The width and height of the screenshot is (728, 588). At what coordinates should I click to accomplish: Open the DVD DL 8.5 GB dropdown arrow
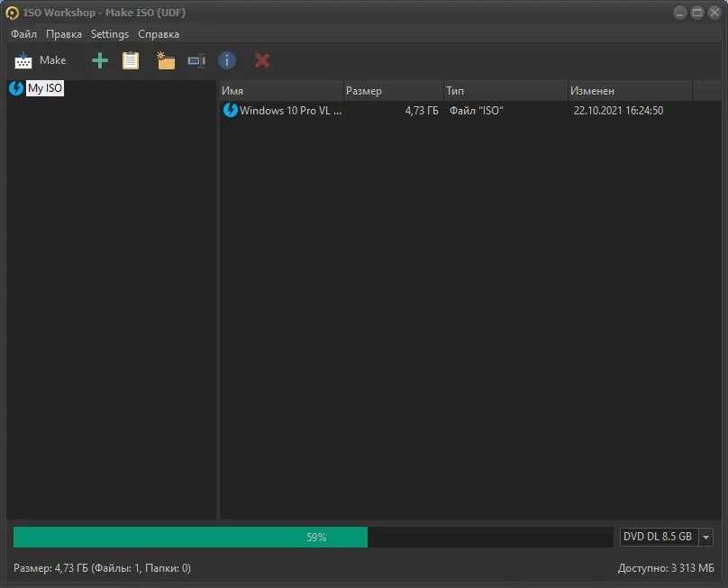coord(705,538)
